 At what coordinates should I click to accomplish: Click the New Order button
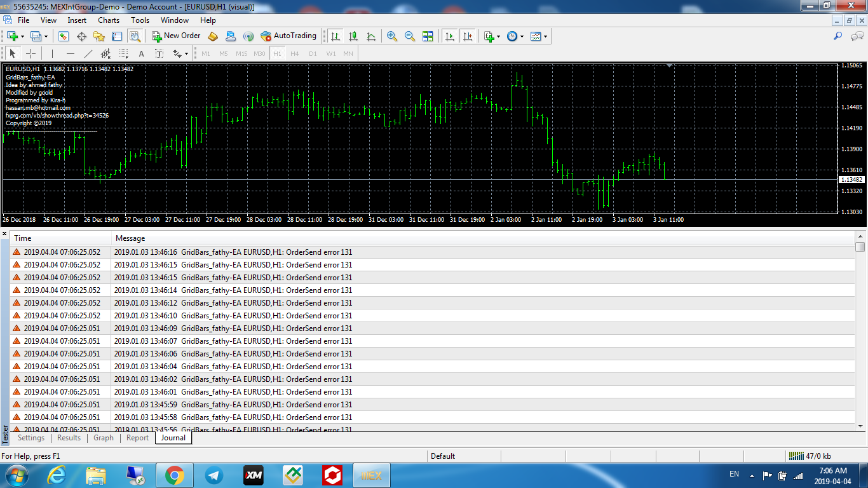tap(176, 36)
